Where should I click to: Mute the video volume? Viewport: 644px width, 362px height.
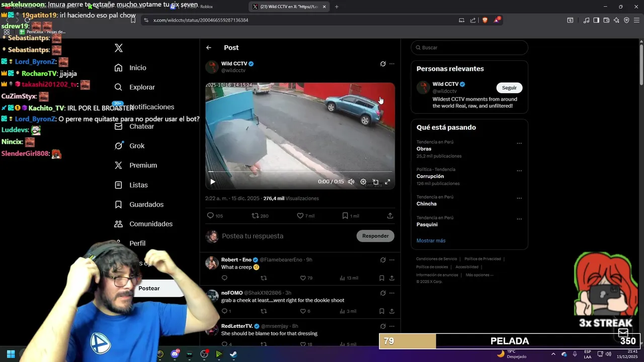[351, 182]
